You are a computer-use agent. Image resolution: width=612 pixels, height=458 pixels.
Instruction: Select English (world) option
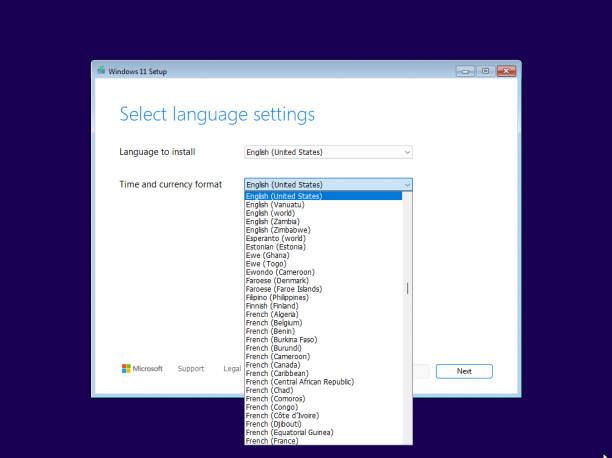(323, 213)
